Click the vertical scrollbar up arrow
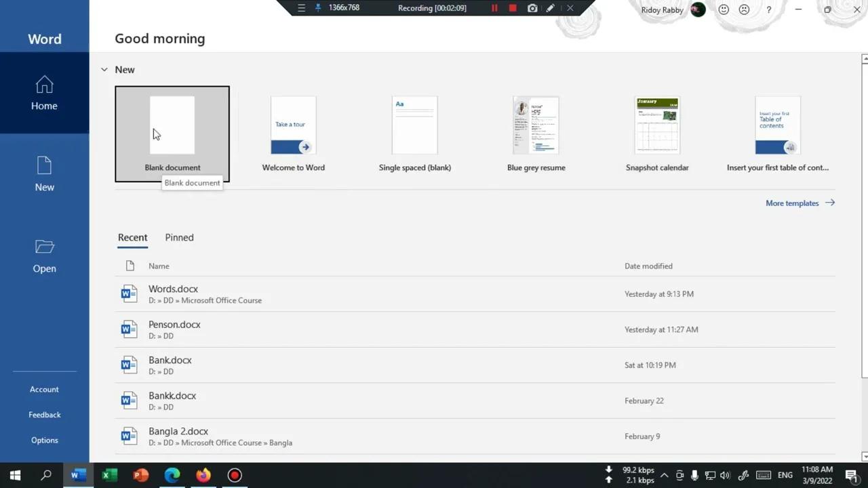The image size is (868, 488). click(x=865, y=60)
